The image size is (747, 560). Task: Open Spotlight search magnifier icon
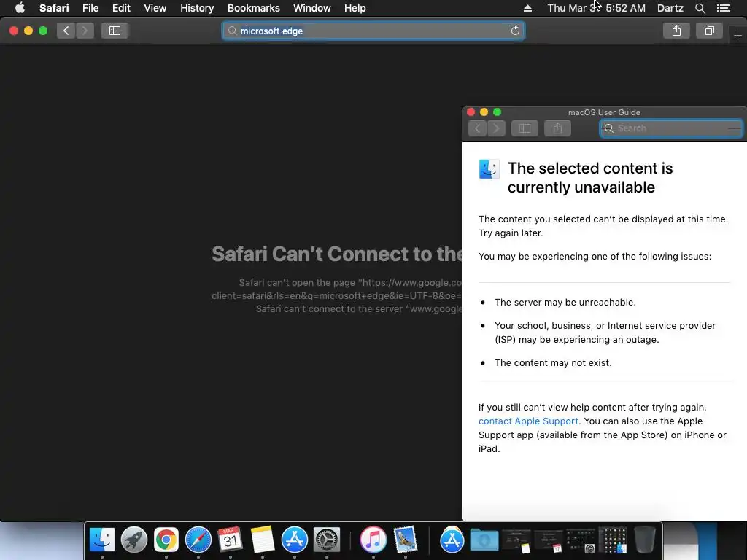[700, 8]
